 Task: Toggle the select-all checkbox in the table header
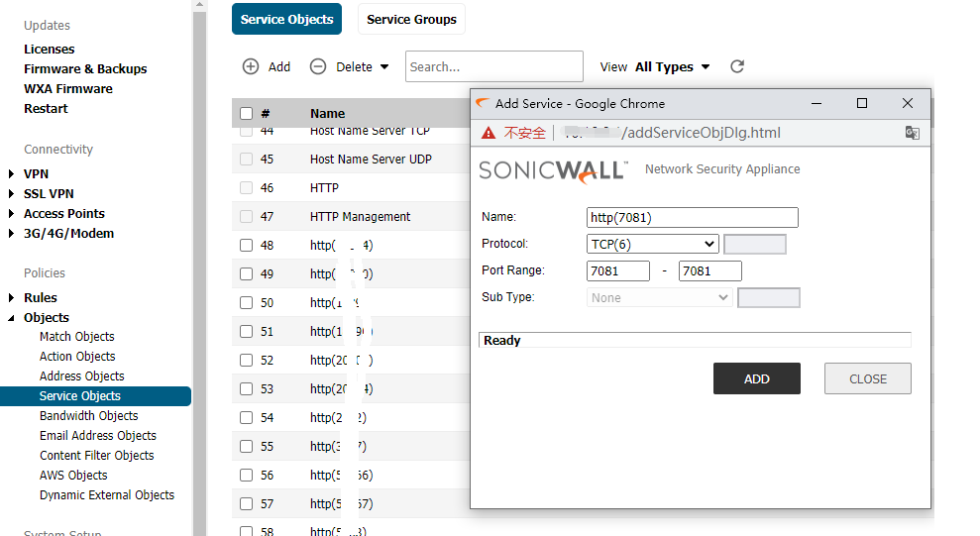[247, 114]
